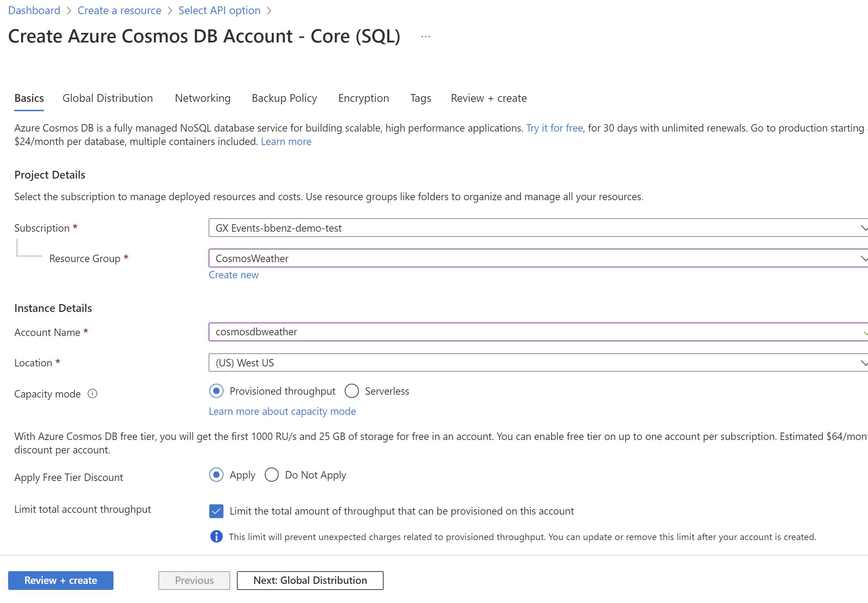
Task: Go to the Tags tab
Action: click(x=421, y=98)
